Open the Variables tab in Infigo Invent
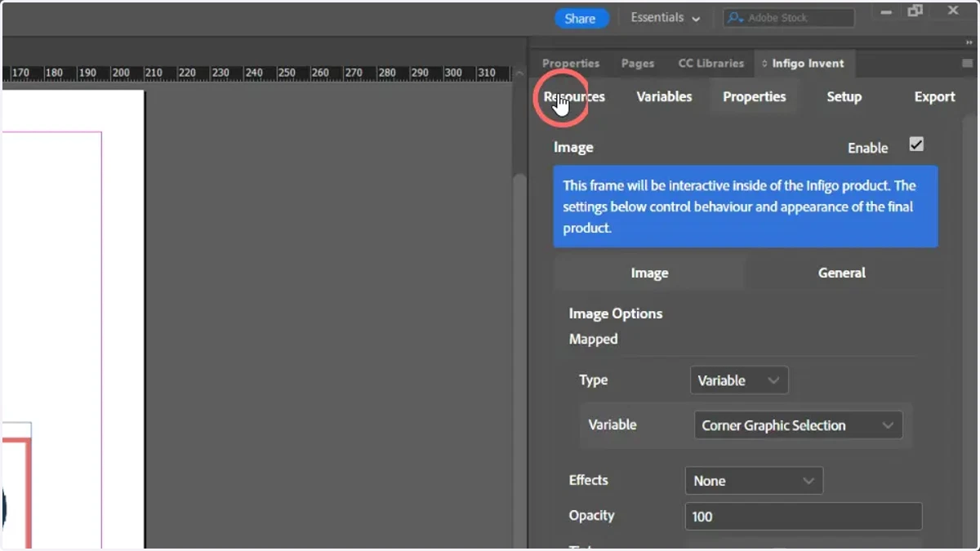980x551 pixels. coord(664,97)
